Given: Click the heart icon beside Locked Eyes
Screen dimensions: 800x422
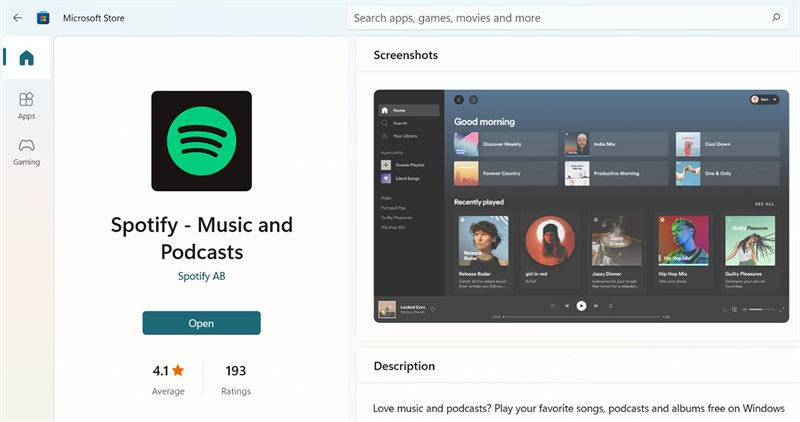Looking at the screenshot, I should click(433, 309).
